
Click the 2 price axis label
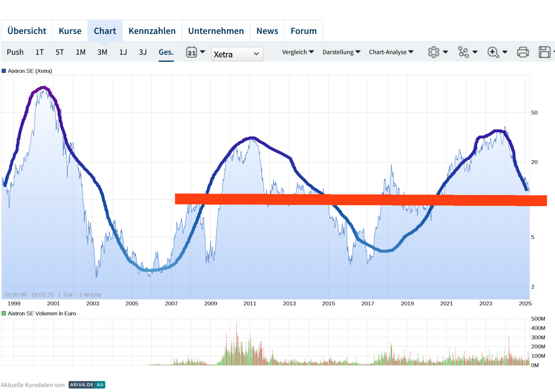pyautogui.click(x=533, y=287)
